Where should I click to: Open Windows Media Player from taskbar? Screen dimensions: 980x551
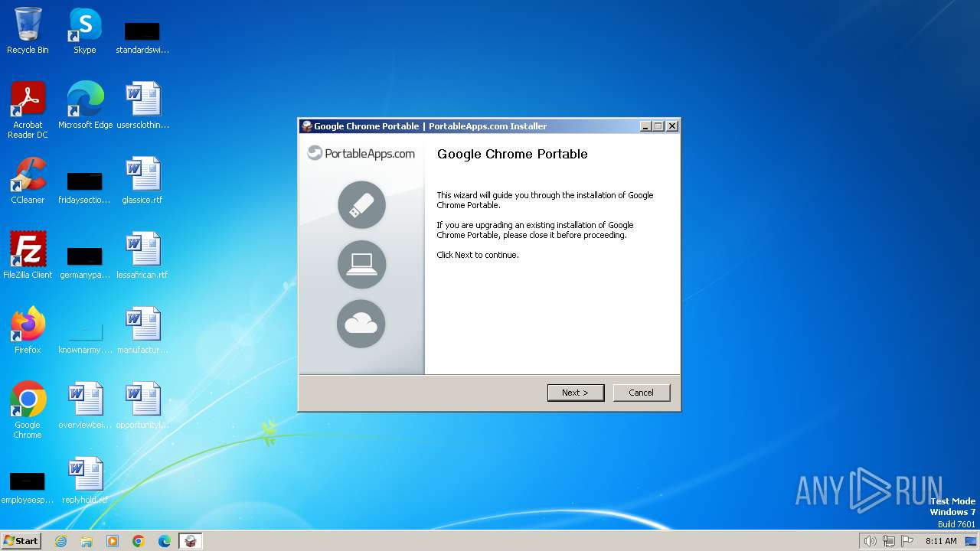pos(113,541)
